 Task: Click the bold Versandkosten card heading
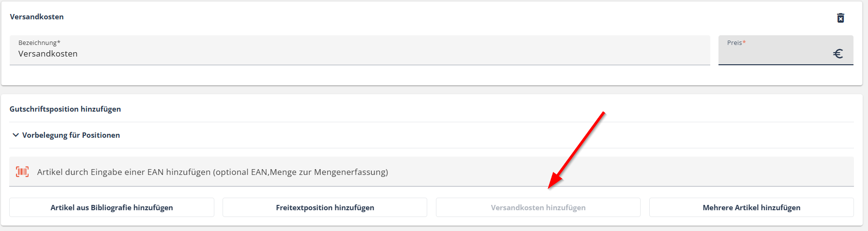(x=37, y=16)
